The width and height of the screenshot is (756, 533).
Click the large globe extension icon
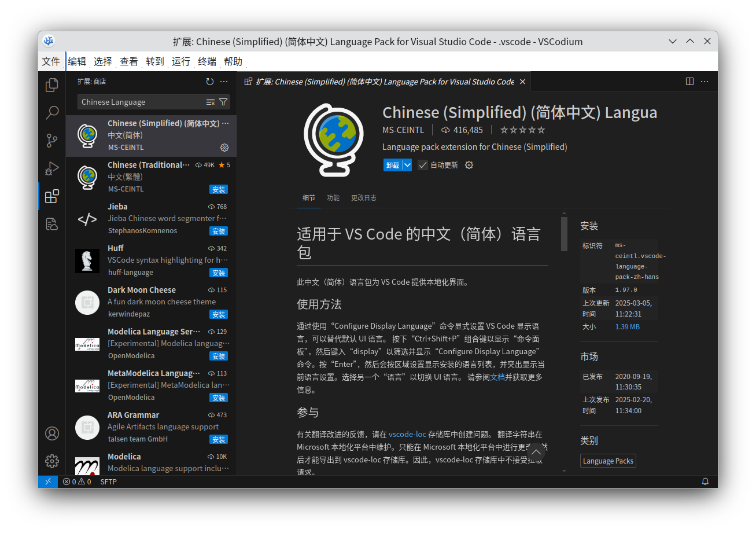point(334,139)
